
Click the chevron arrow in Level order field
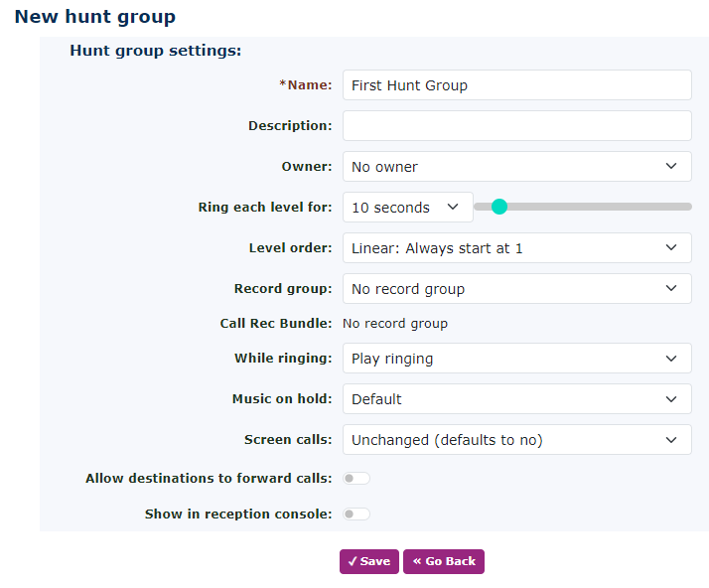672,248
